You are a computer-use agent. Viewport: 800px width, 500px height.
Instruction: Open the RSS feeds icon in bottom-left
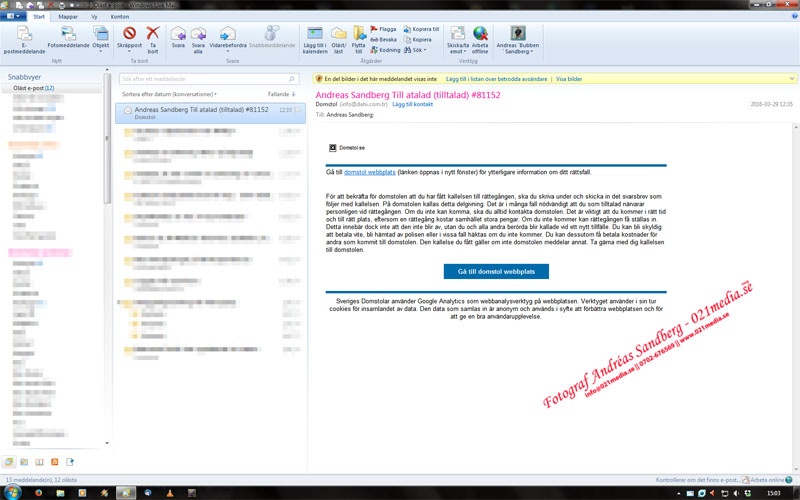54,461
